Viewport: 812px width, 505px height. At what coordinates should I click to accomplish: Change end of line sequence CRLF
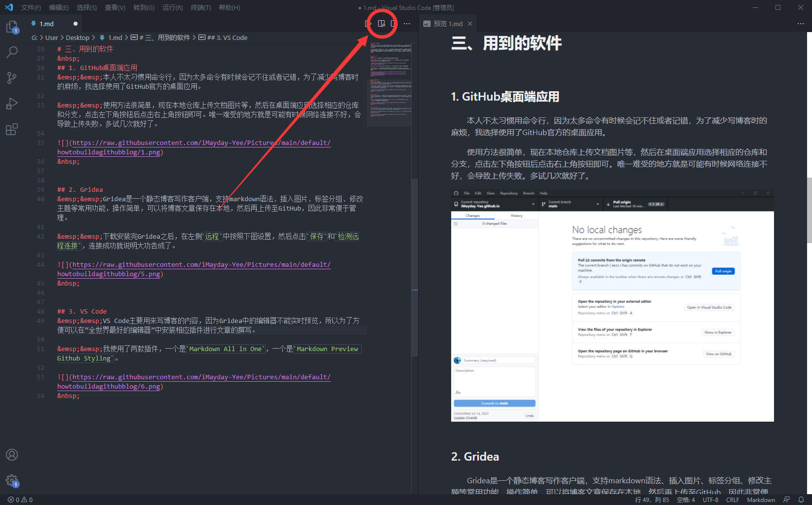click(x=733, y=500)
